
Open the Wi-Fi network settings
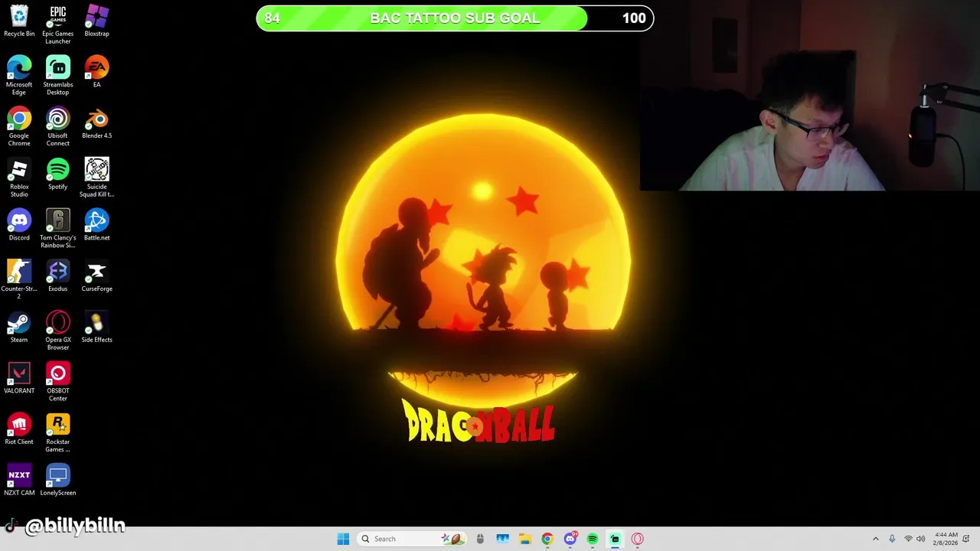click(908, 539)
